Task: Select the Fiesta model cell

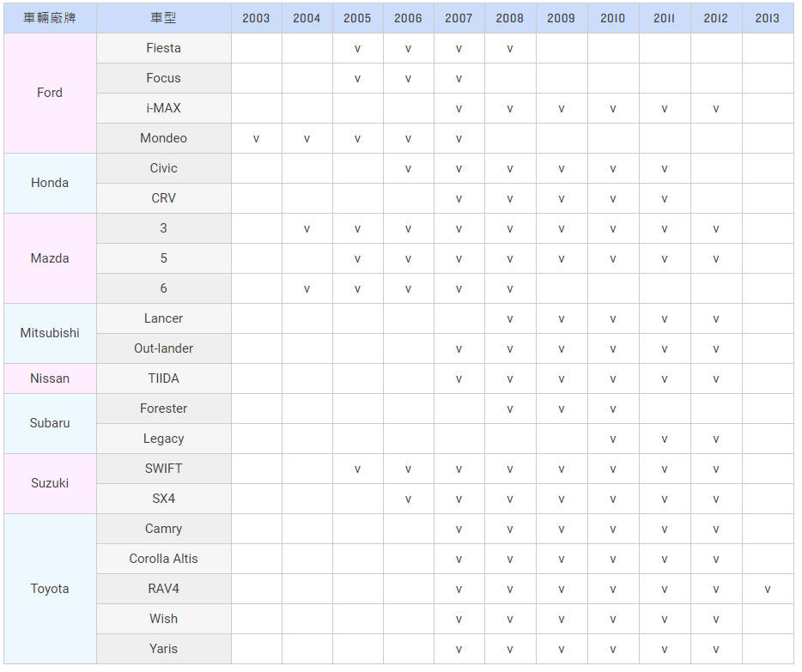Action: pyautogui.click(x=164, y=48)
